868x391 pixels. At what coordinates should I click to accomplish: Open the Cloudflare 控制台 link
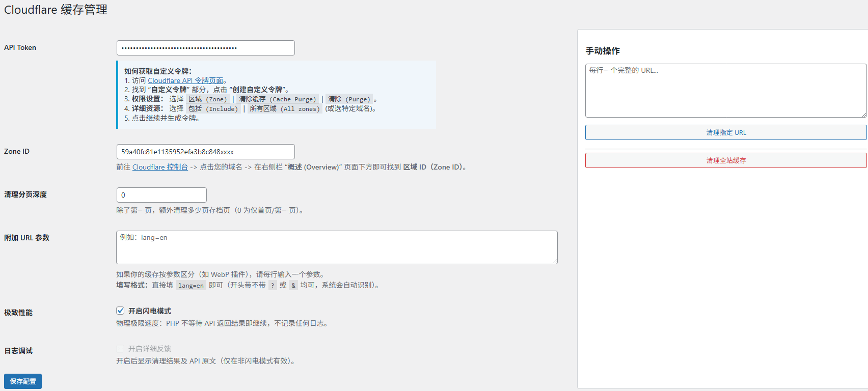(160, 167)
